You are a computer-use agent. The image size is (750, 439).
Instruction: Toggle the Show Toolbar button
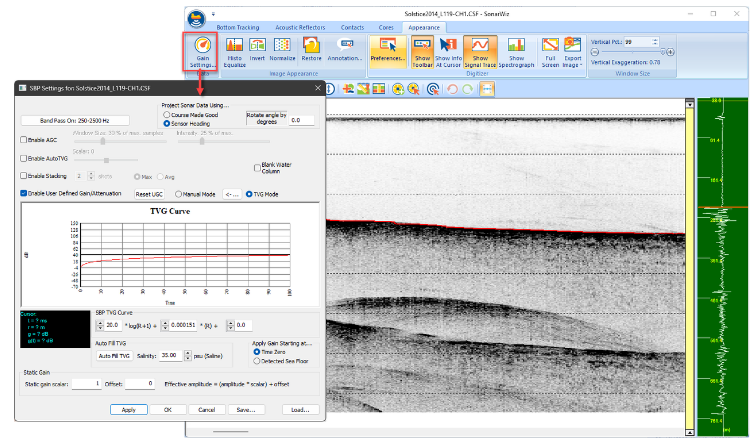(x=422, y=52)
